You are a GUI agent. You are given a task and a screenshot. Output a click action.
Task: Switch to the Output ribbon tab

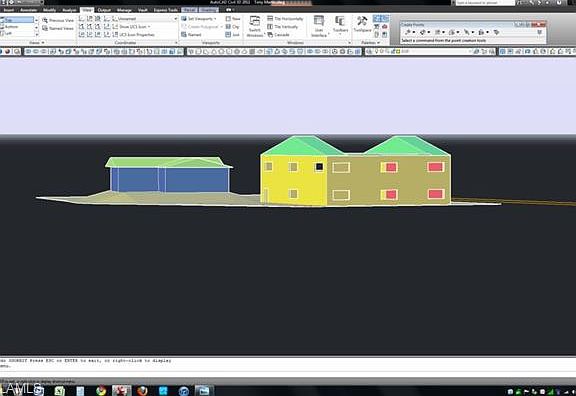(104, 10)
